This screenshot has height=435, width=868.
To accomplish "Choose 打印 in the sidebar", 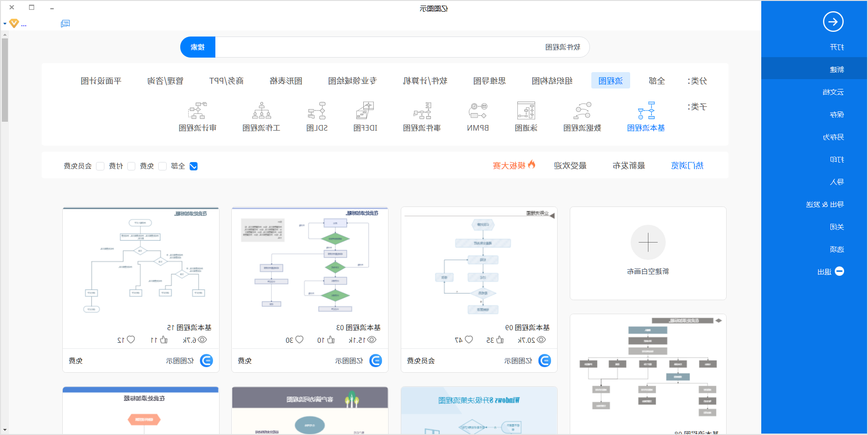I will click(814, 160).
